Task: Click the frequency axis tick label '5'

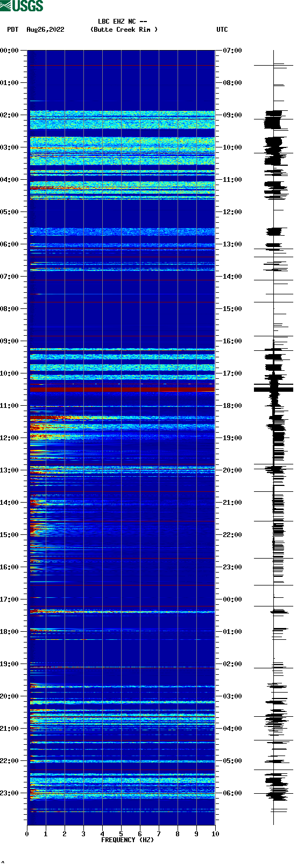Action: 121,834
